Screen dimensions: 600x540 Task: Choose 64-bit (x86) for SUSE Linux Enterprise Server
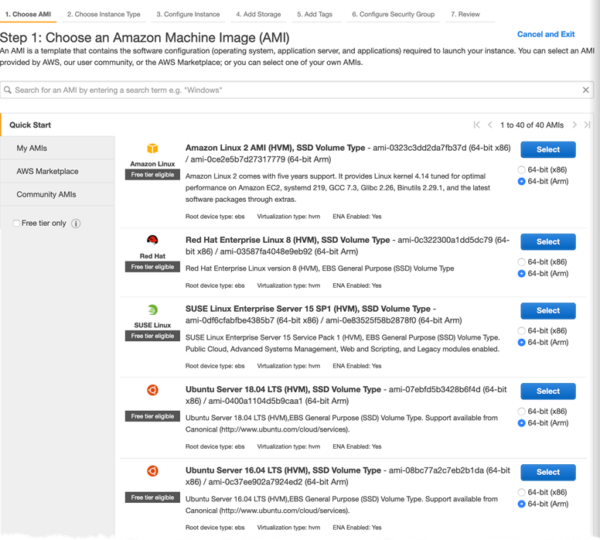521,331
